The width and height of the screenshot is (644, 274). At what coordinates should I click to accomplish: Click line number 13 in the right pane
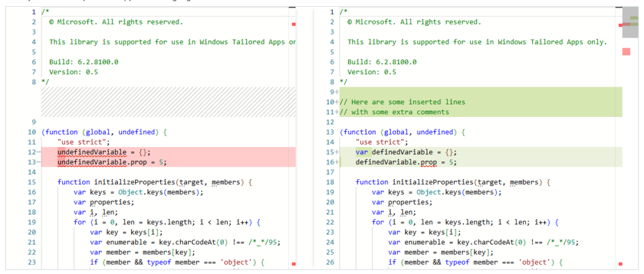pyautogui.click(x=330, y=132)
